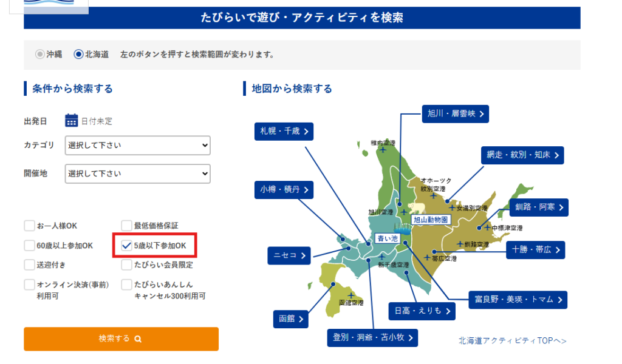Enable オンライン決済(事前)利用可 checkbox

(29, 285)
